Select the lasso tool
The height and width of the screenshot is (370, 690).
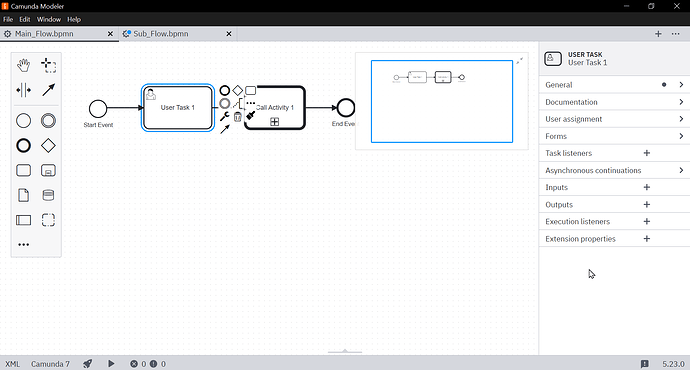(x=48, y=66)
